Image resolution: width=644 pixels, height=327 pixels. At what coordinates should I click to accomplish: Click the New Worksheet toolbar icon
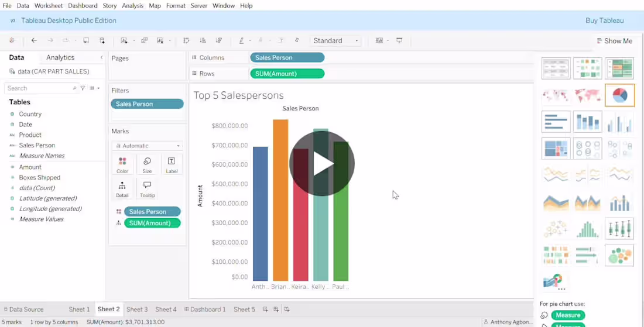click(124, 40)
